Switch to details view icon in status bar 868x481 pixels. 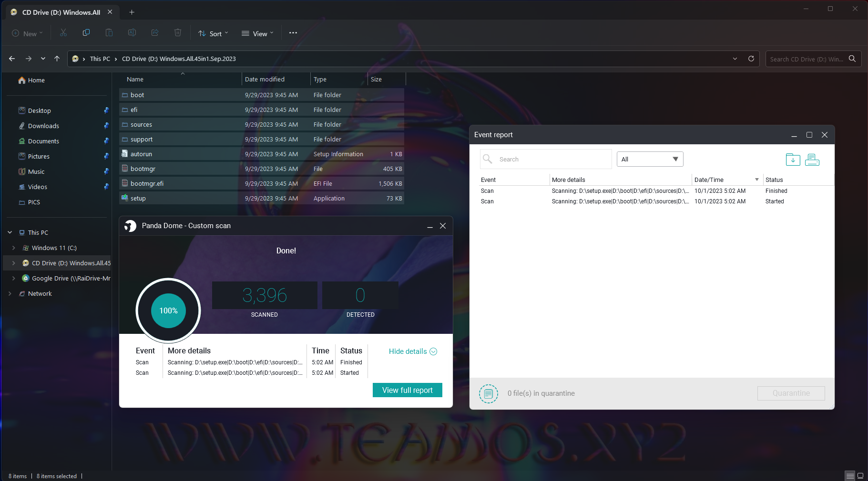pyautogui.click(x=850, y=475)
